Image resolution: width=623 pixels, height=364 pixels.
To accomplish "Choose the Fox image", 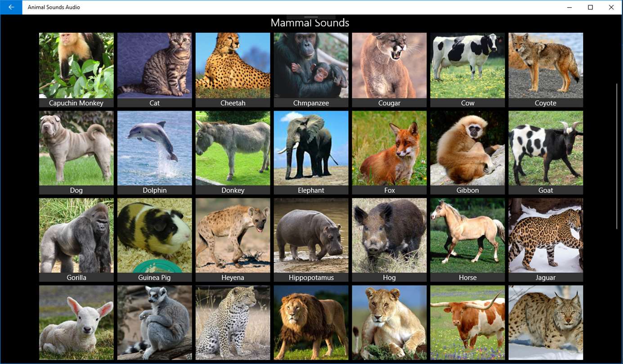I will tap(390, 153).
